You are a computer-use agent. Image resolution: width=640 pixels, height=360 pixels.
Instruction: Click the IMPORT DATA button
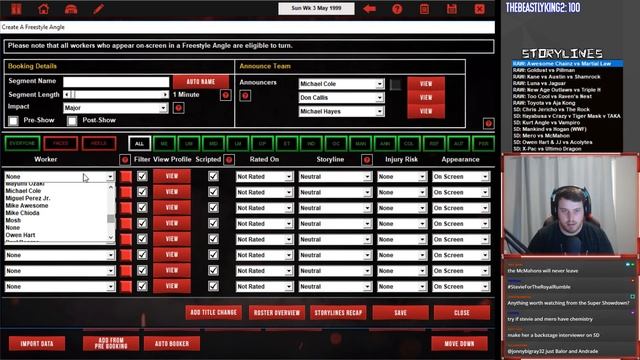click(x=37, y=343)
